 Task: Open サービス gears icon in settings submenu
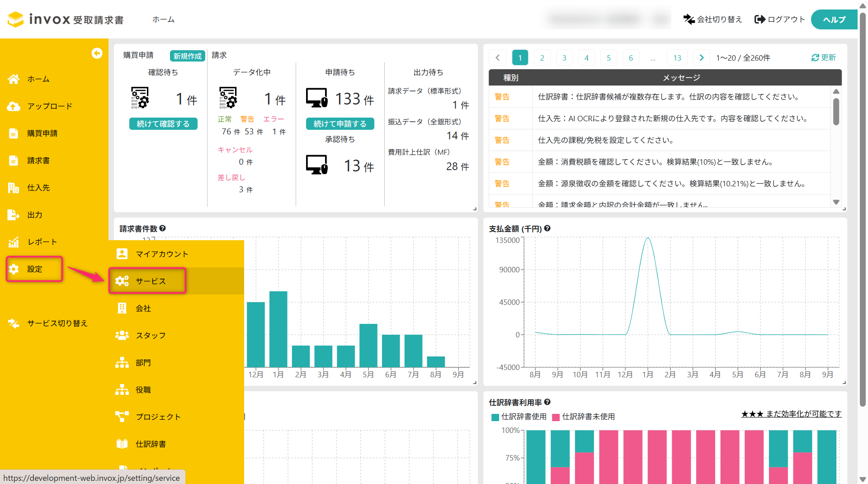tap(122, 281)
